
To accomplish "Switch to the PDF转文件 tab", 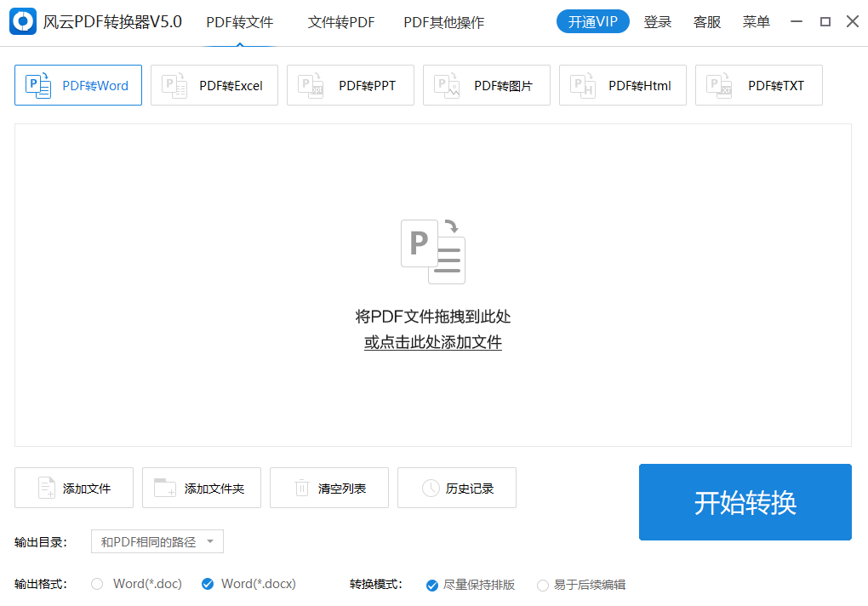I will pos(240,22).
